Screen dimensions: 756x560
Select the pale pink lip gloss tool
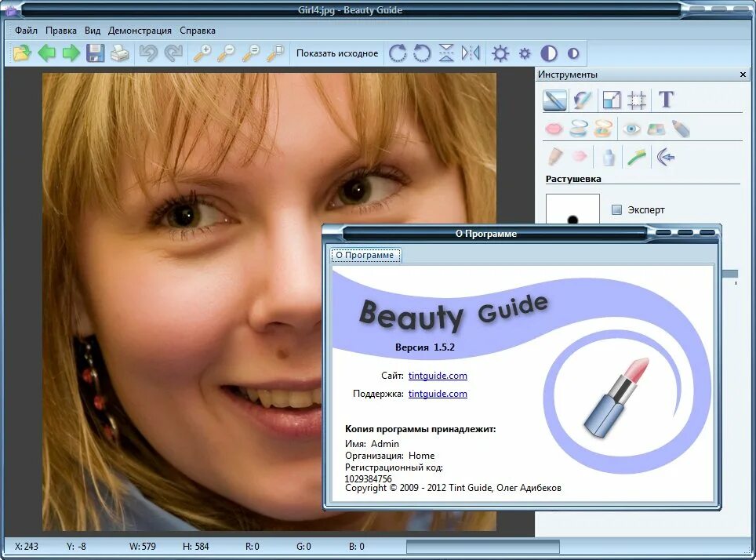579,156
